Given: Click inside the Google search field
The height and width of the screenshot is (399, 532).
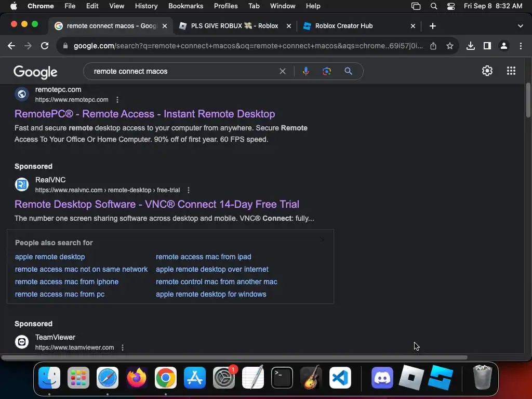Looking at the screenshot, I should click(x=183, y=71).
